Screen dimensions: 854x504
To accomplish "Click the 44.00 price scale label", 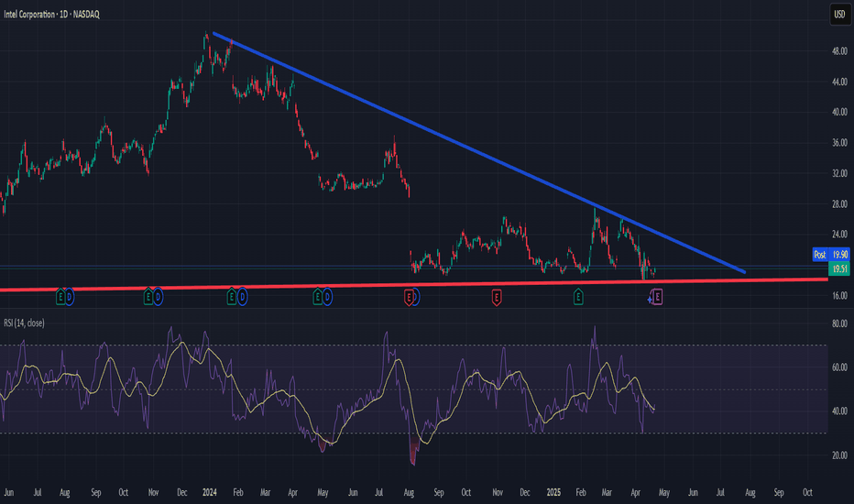I will click(839, 82).
